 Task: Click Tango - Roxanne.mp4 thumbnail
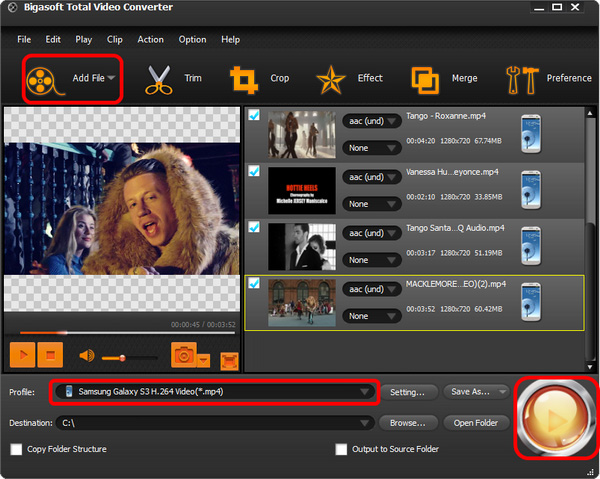[302, 135]
